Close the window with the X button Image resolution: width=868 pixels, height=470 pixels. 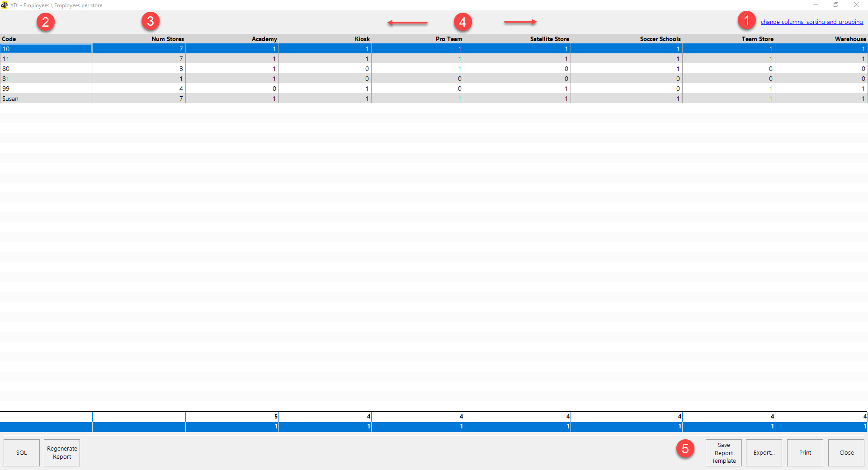pyautogui.click(x=857, y=5)
